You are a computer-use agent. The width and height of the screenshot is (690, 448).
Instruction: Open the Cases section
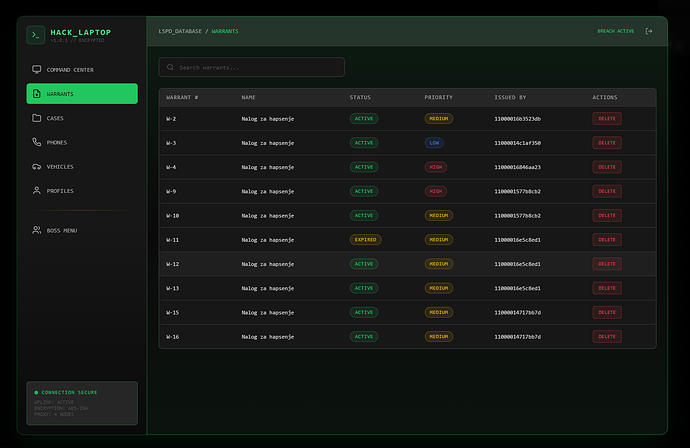pyautogui.click(x=82, y=118)
